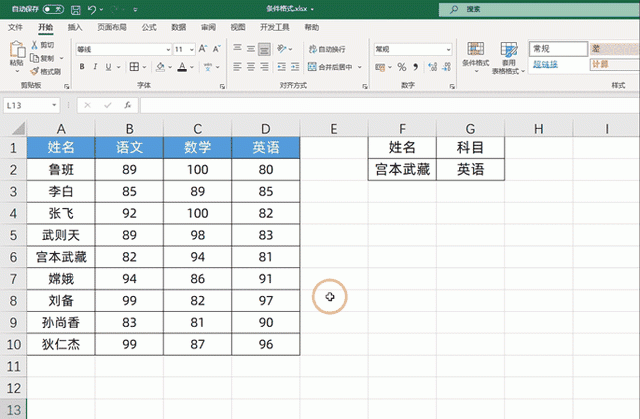Select cell F2 containing 宫本武藏
The image size is (640, 419).
click(402, 169)
